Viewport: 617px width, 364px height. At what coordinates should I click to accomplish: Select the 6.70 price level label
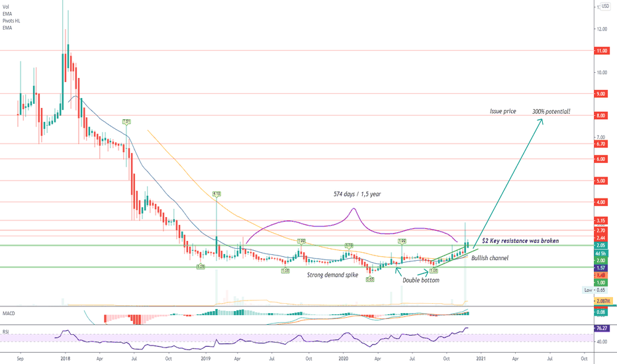click(600, 144)
